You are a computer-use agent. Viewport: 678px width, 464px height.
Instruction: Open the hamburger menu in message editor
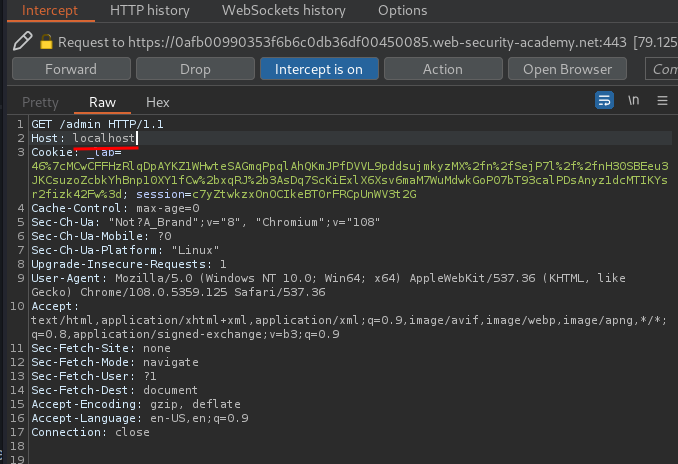[662, 101]
